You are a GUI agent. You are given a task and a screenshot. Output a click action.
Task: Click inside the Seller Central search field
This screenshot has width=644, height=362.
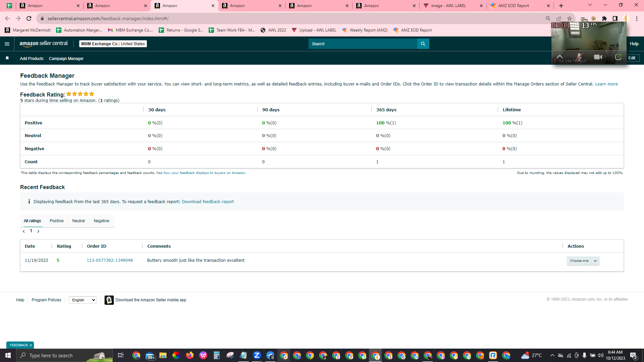coord(363,44)
